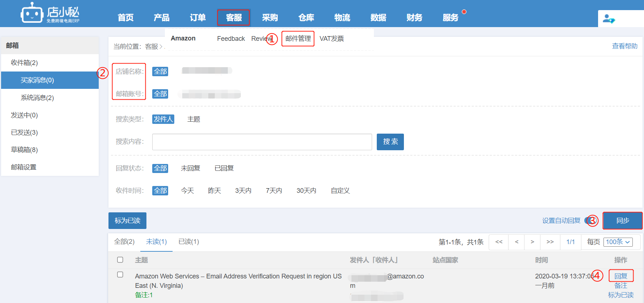Select 全部 for 收件时间 filter
This screenshot has height=303, width=644.
(x=160, y=191)
